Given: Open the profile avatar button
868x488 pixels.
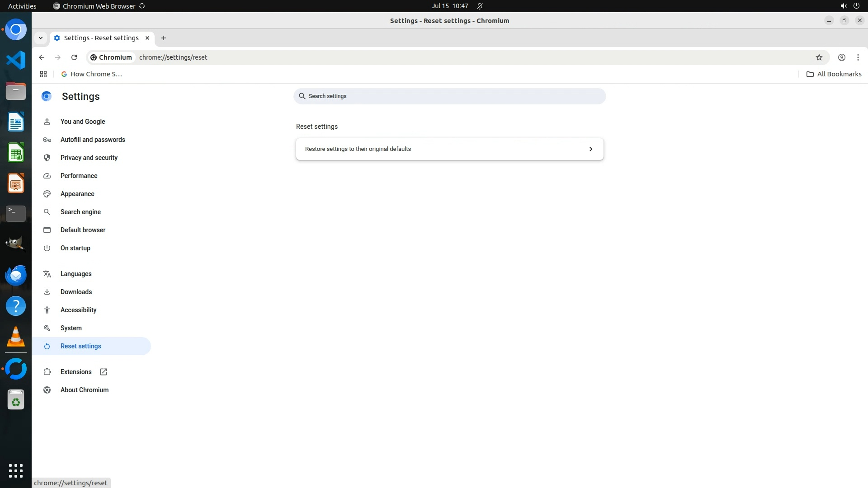Looking at the screenshot, I should pyautogui.click(x=841, y=57).
